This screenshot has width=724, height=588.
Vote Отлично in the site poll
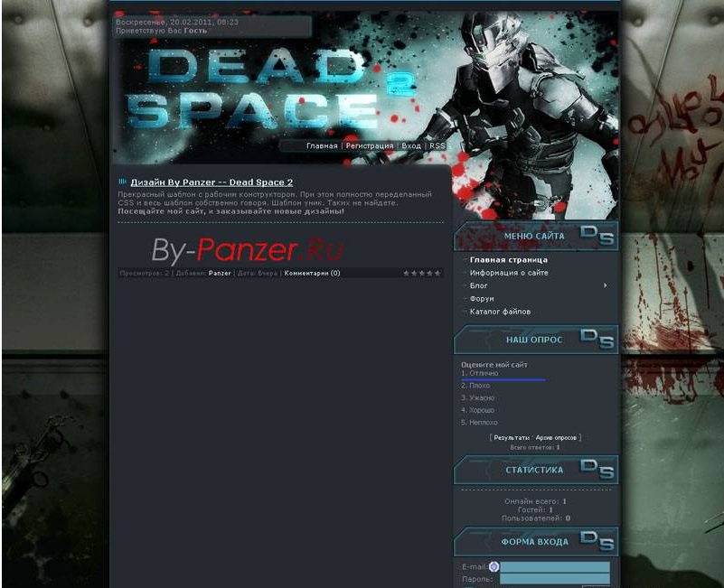(x=482, y=372)
